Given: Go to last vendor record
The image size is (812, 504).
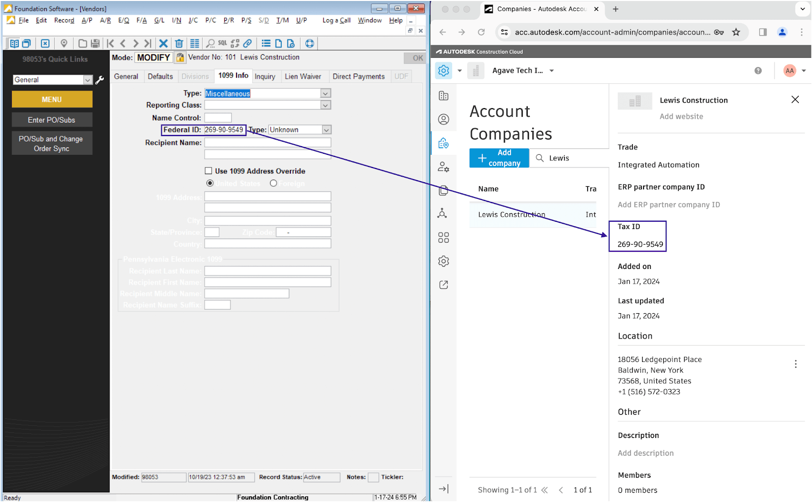Looking at the screenshot, I should [x=148, y=44].
